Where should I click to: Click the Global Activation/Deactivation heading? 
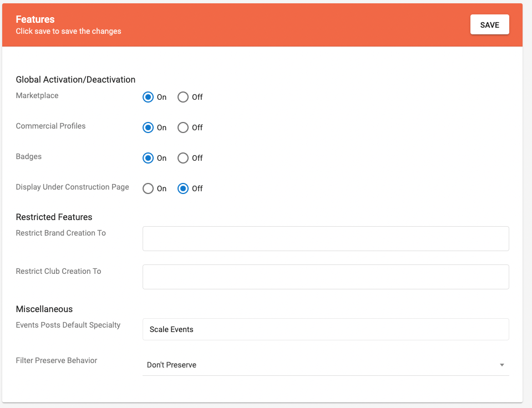pyautogui.click(x=75, y=79)
